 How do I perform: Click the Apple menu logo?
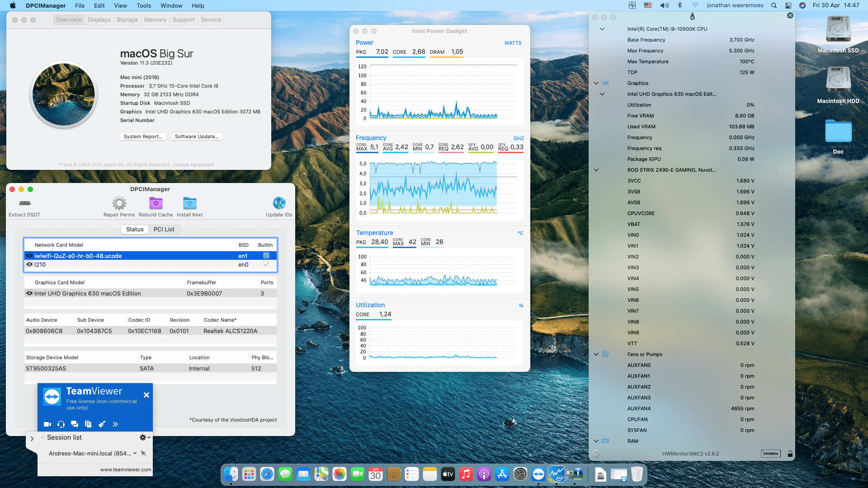[13, 5]
